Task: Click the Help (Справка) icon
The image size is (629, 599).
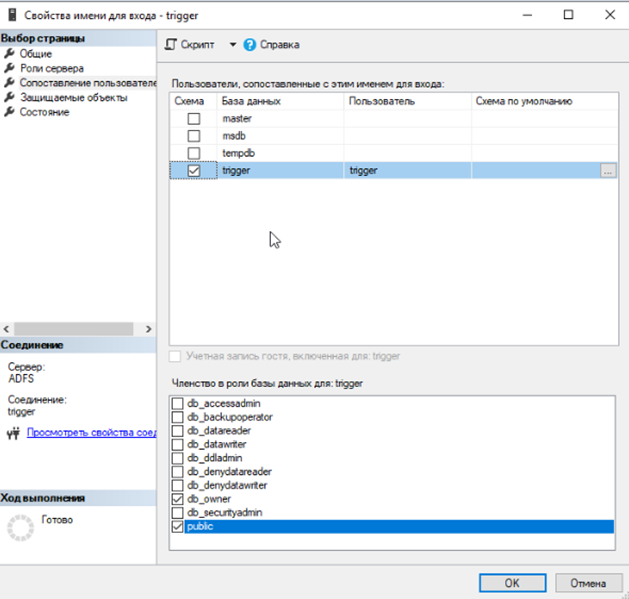Action: (x=249, y=45)
